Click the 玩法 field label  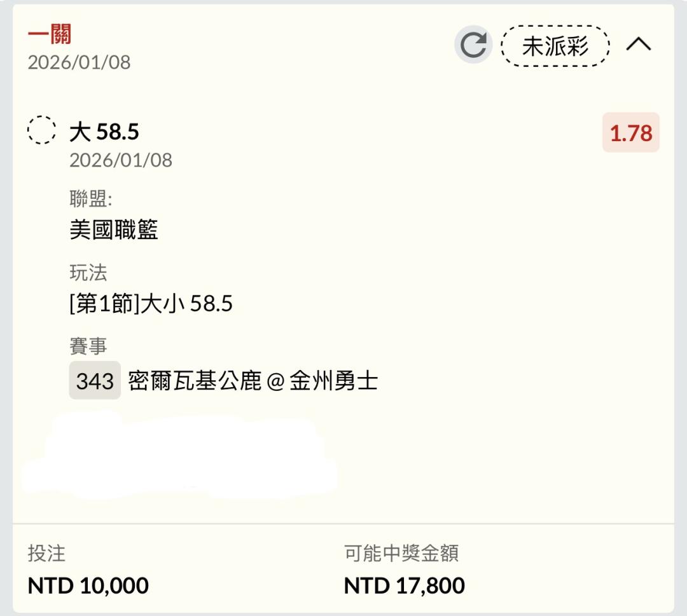88,273
